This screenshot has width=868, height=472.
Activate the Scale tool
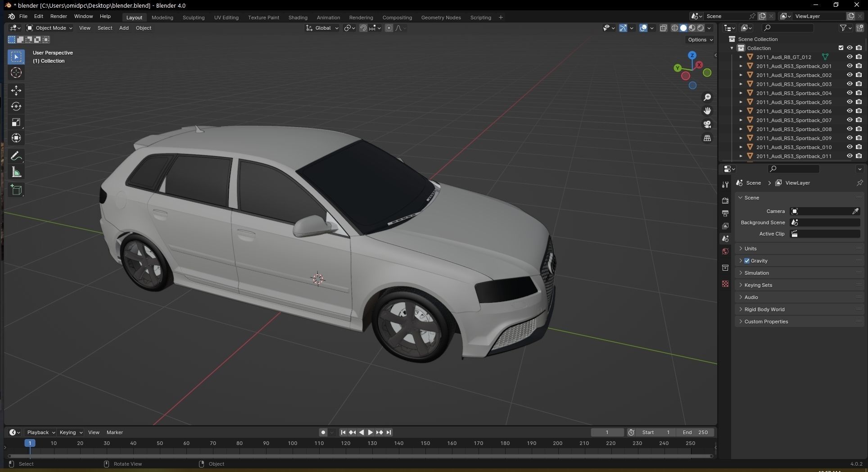point(16,122)
